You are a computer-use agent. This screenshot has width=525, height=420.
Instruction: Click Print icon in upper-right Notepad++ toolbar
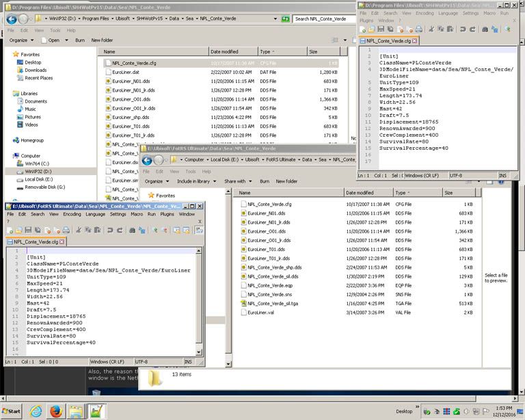tap(419, 29)
